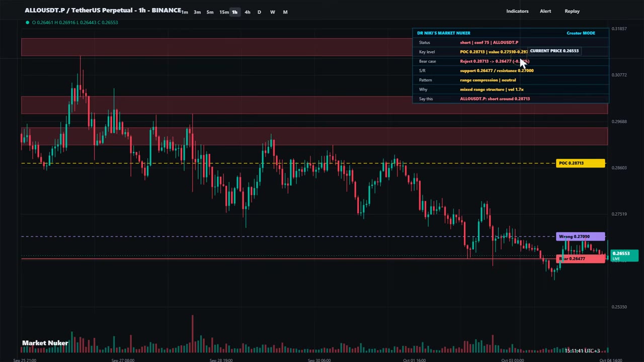644x362 pixels.
Task: Start Replay mode
Action: (572, 11)
